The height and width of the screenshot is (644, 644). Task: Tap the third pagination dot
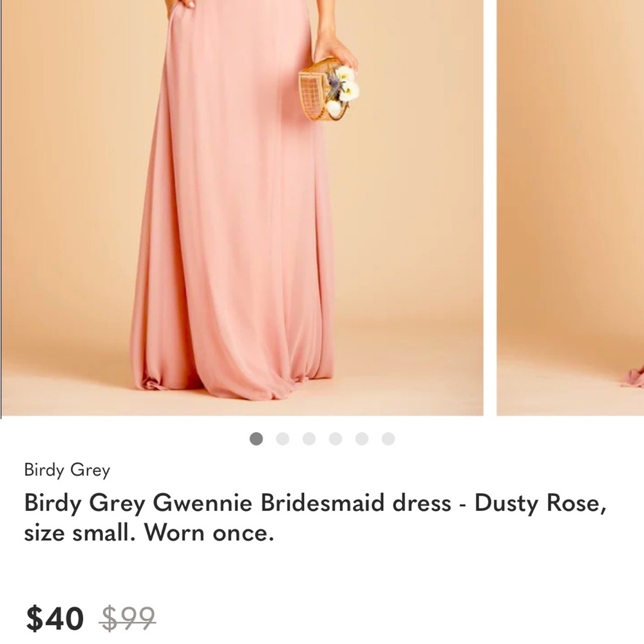tap(309, 438)
